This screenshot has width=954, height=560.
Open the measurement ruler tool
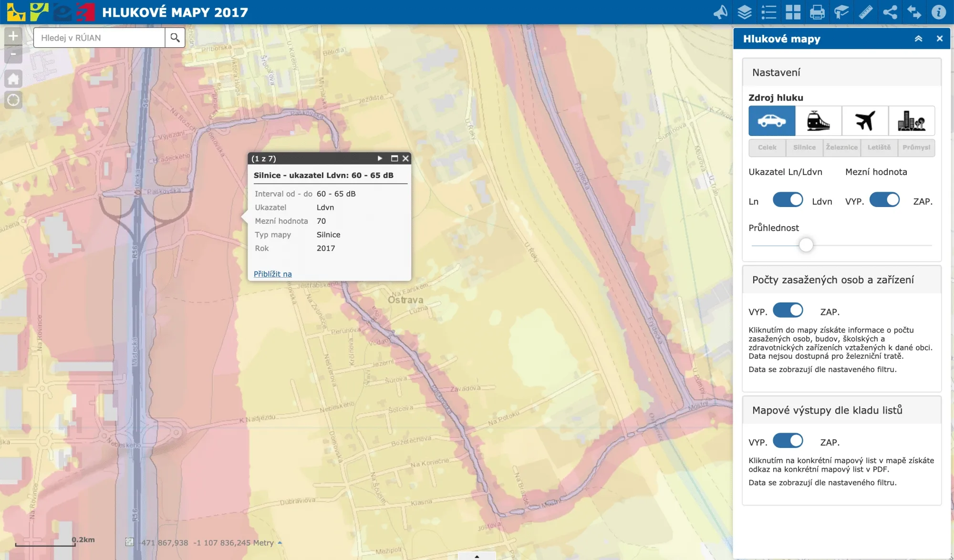click(866, 12)
